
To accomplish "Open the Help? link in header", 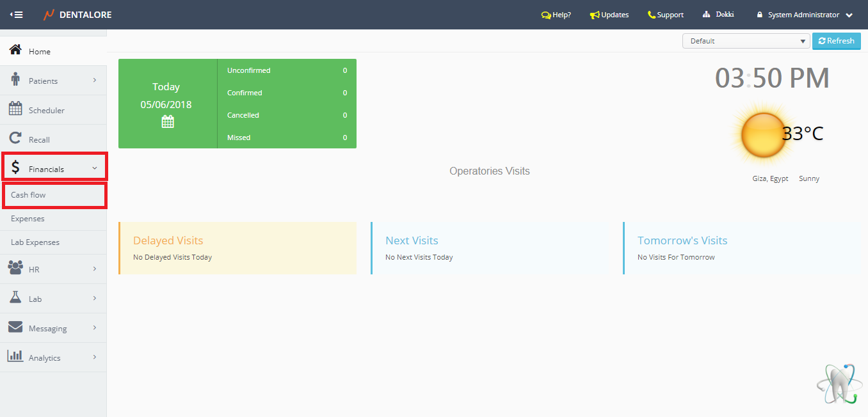I will [556, 15].
